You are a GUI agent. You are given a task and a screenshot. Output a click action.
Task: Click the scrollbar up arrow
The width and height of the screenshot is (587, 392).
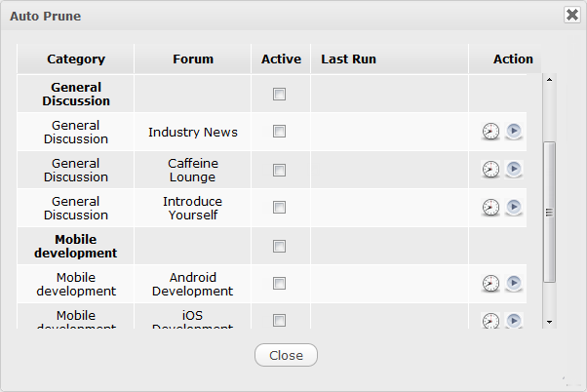pos(549,80)
